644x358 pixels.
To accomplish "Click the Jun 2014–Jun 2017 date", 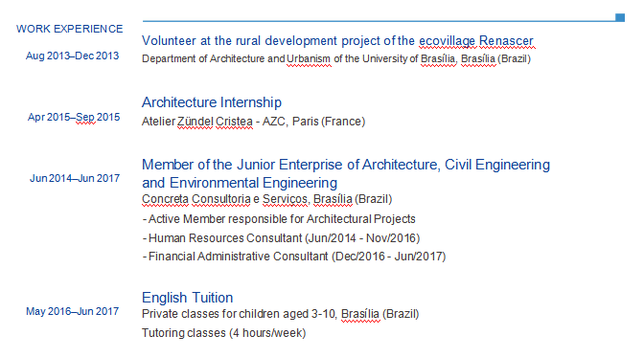I will point(75,178).
